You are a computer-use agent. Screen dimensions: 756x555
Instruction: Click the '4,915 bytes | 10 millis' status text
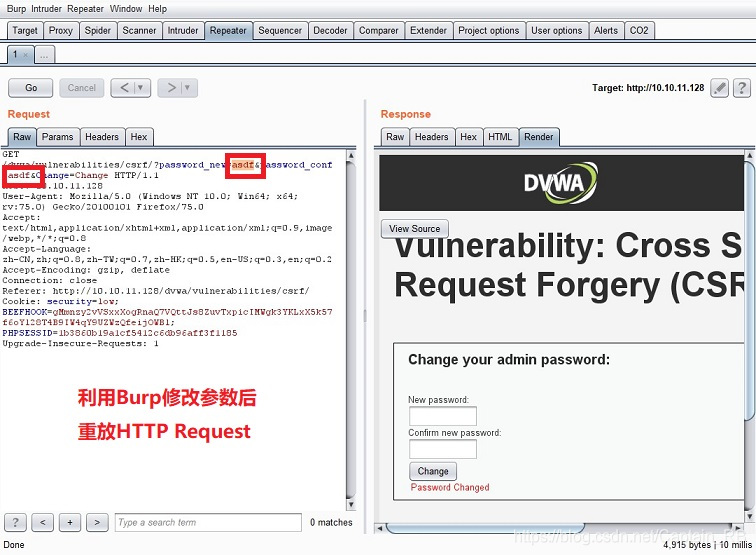707,545
